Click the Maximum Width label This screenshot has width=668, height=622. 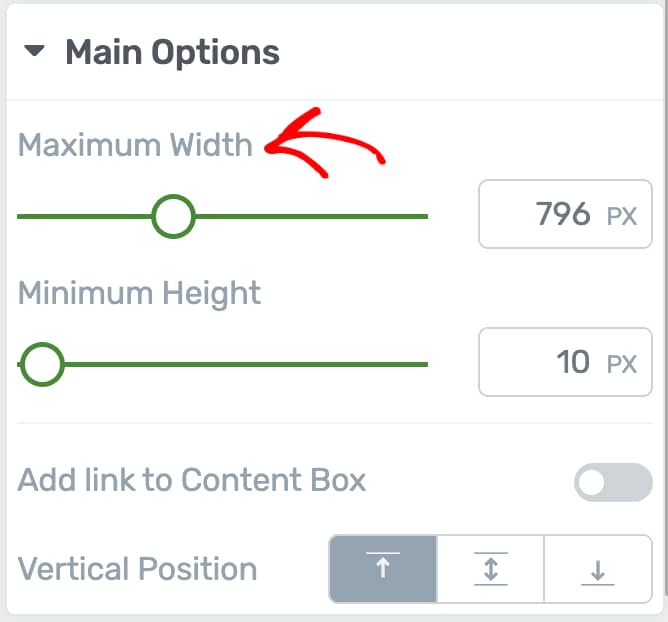pyautogui.click(x=135, y=145)
